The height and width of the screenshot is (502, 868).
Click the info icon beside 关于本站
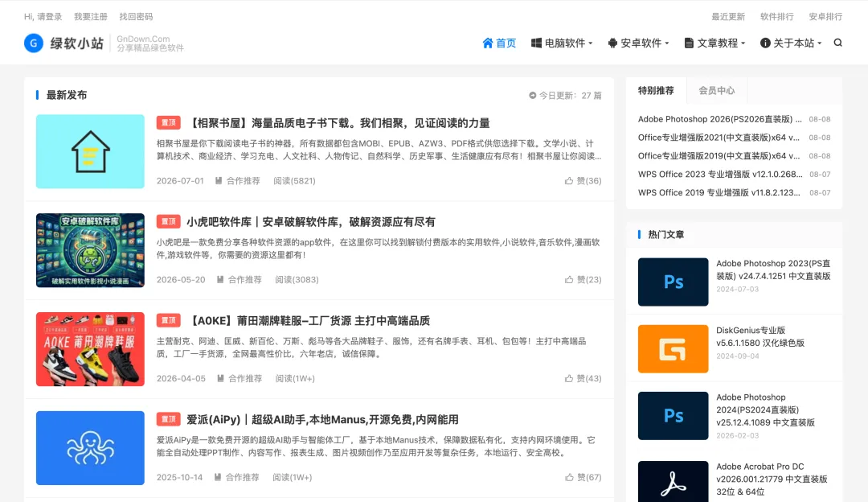(765, 43)
